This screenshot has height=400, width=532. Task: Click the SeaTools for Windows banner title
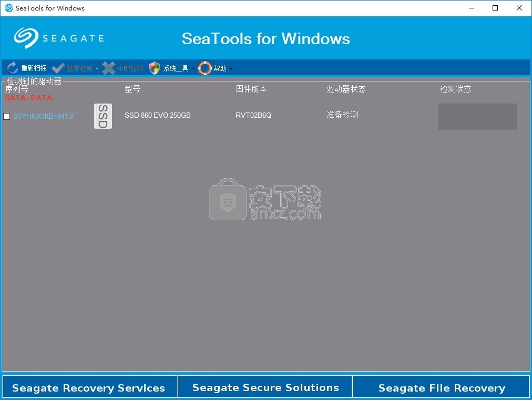click(266, 38)
